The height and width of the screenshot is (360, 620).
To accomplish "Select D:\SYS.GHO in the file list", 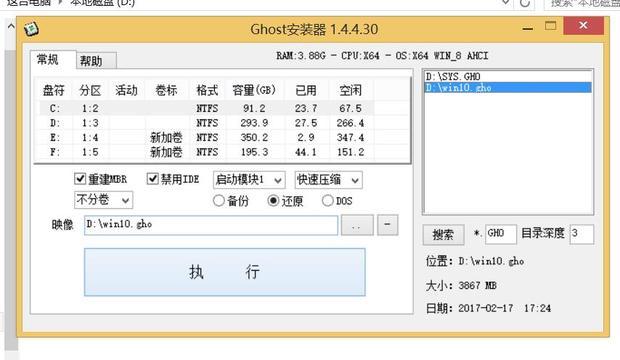I will tap(508, 76).
